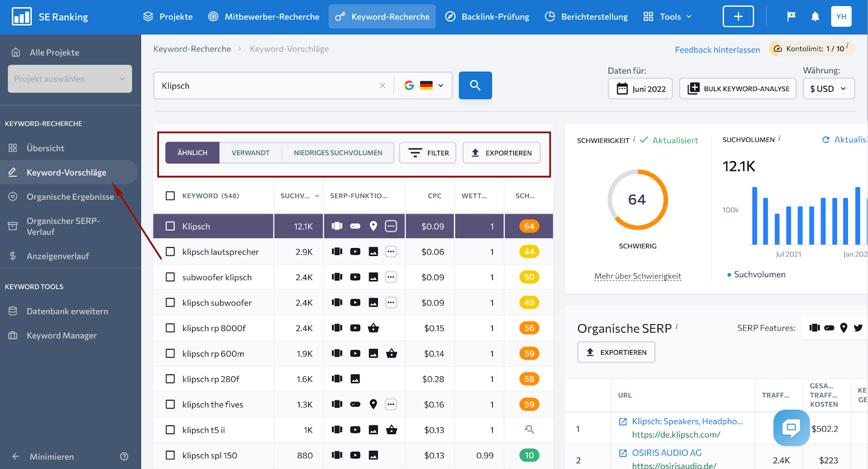Check the klipsch lautsprecher checkbox
This screenshot has width=868, height=469.
coord(170,252)
